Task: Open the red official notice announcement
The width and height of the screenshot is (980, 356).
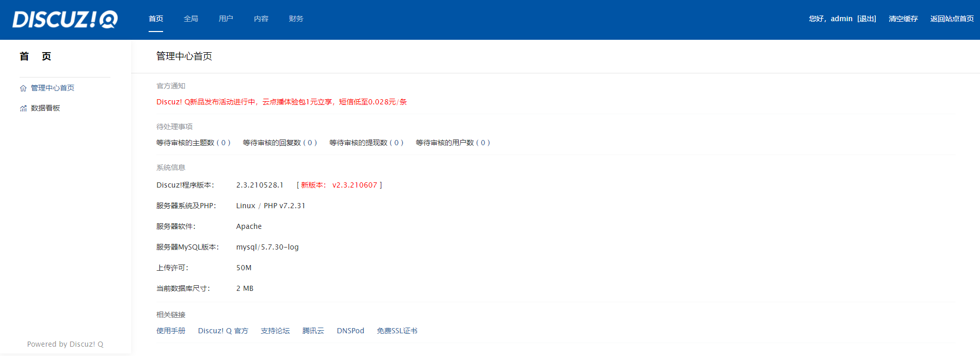Action: click(281, 102)
